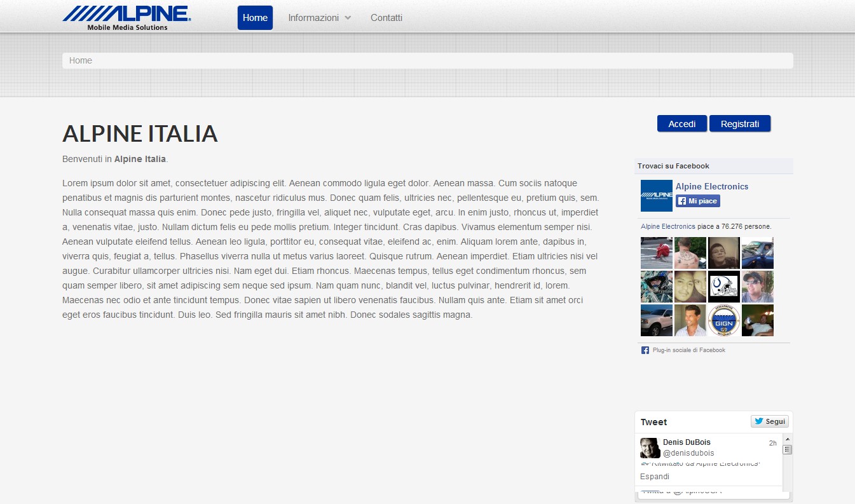Open fan photo of smiling man in striped shirt
This screenshot has width=855, height=504.
click(x=690, y=320)
